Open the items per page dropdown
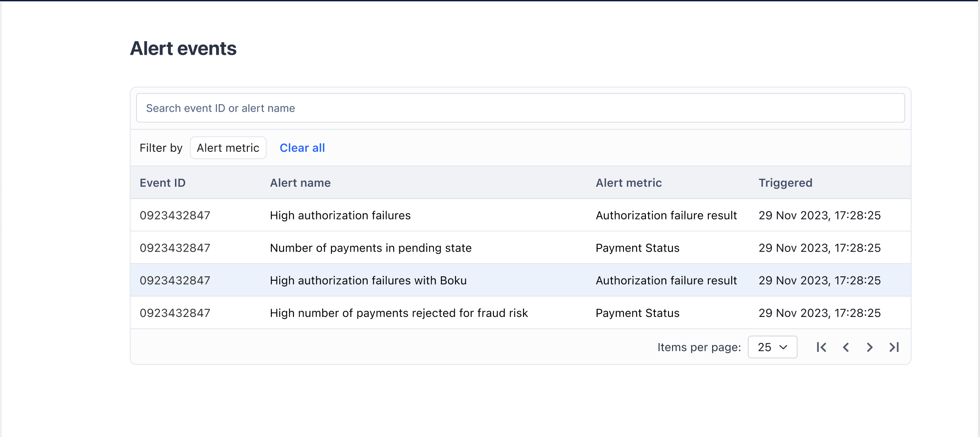980x437 pixels. point(772,347)
